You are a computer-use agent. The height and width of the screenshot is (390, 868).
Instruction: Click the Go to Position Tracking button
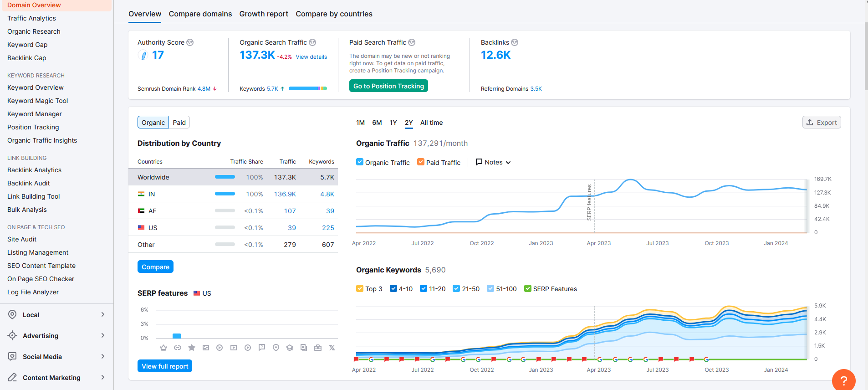[388, 86]
